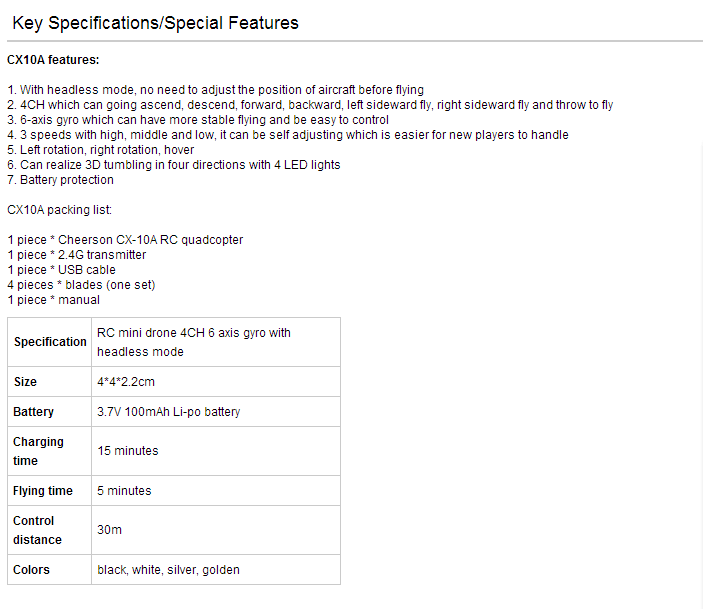Image resolution: width=703 pixels, height=609 pixels.
Task: Click the 6-axis gyro feature line
Action: (x=198, y=120)
